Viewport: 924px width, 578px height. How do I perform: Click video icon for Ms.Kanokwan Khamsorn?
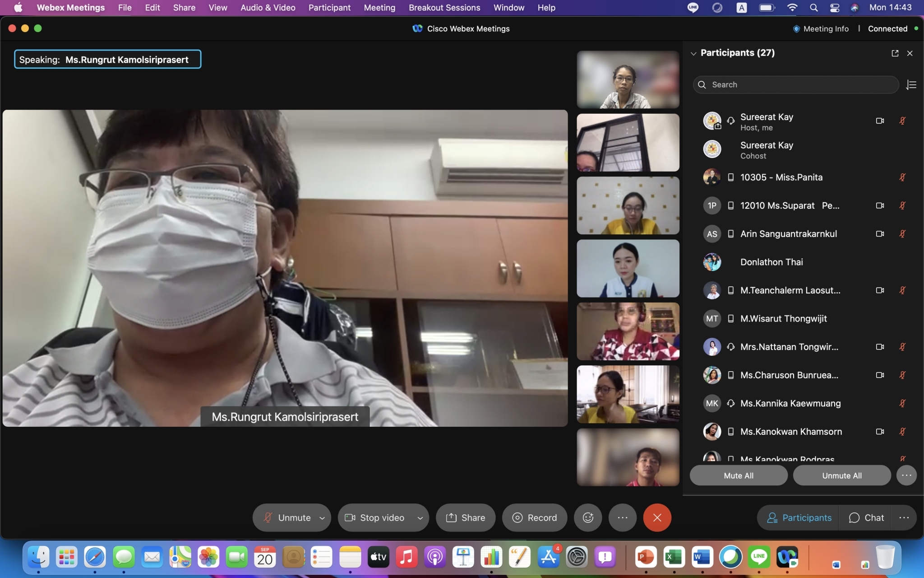point(880,432)
